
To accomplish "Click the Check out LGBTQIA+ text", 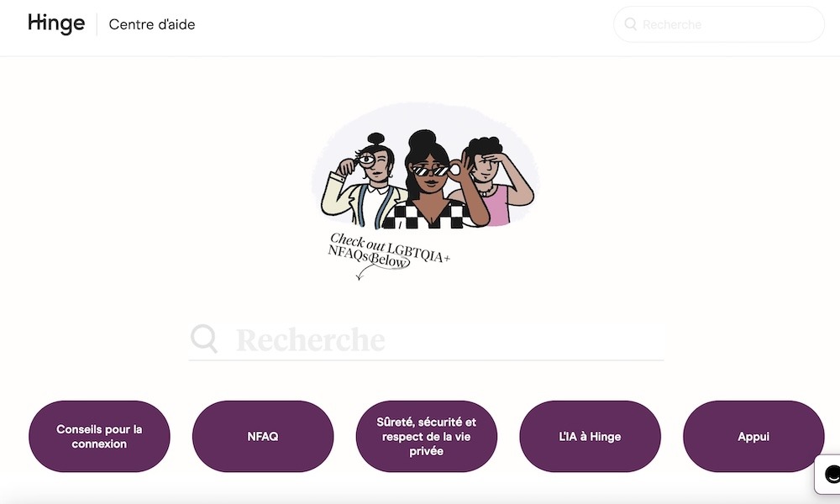I will pos(390,247).
